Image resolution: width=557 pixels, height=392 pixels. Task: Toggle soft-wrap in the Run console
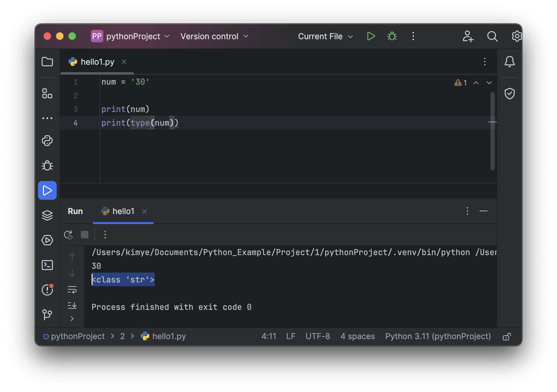coord(72,290)
